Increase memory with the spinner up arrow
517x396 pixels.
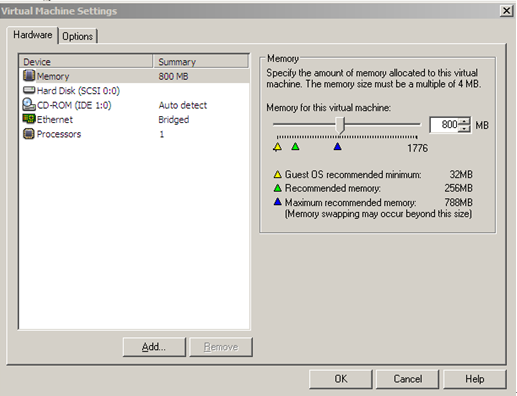[464, 121]
